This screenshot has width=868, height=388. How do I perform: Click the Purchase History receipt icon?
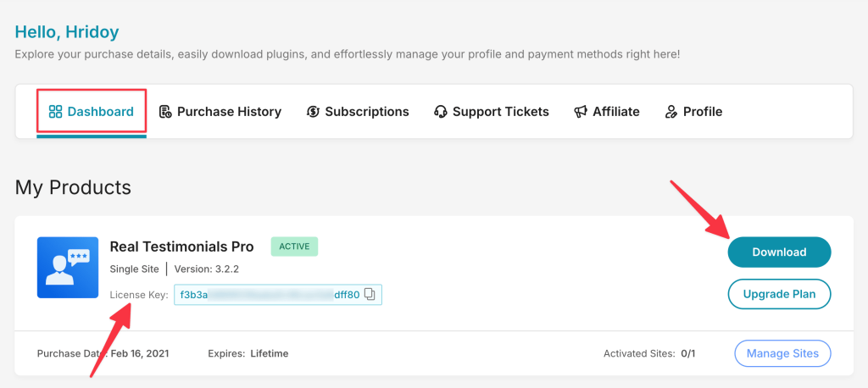point(165,112)
